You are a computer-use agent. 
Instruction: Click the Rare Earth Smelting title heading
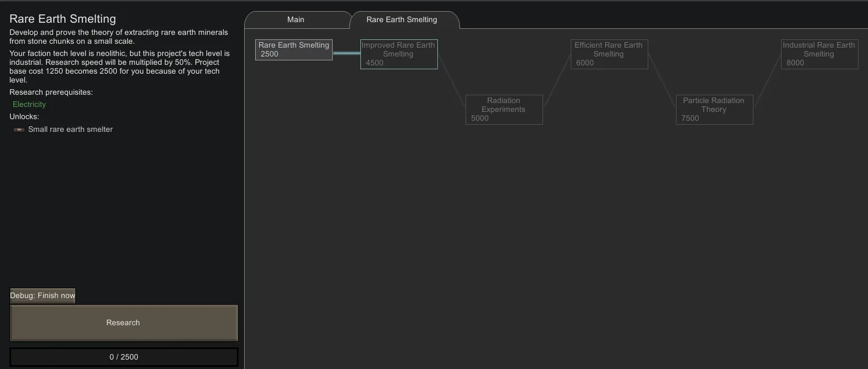(63, 19)
